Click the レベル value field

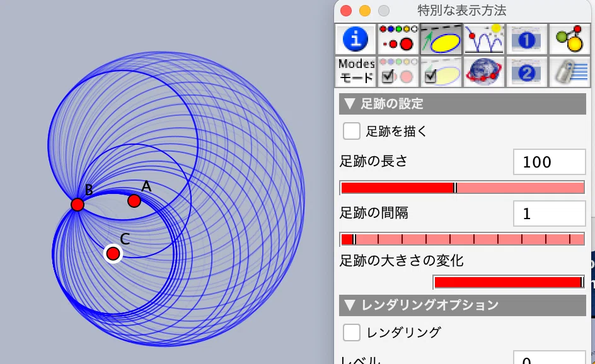[x=549, y=358]
